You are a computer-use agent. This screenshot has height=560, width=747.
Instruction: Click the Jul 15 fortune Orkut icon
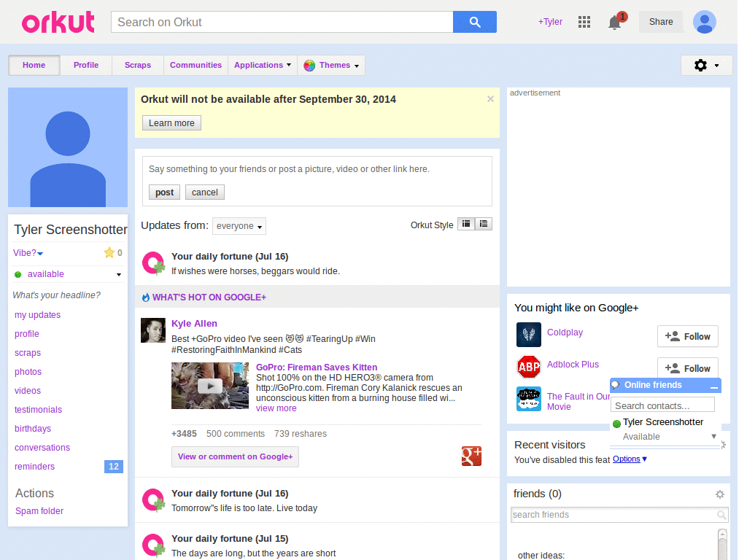(154, 545)
